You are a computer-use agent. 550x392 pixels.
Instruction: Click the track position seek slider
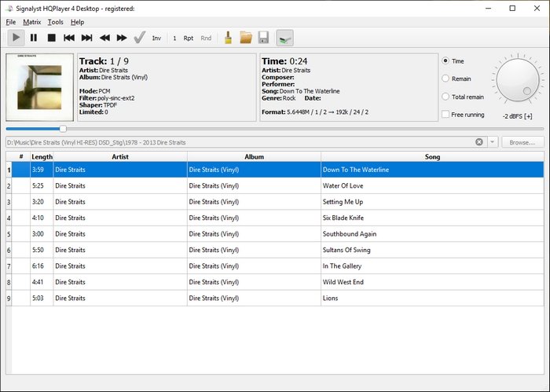pyautogui.click(x=63, y=128)
